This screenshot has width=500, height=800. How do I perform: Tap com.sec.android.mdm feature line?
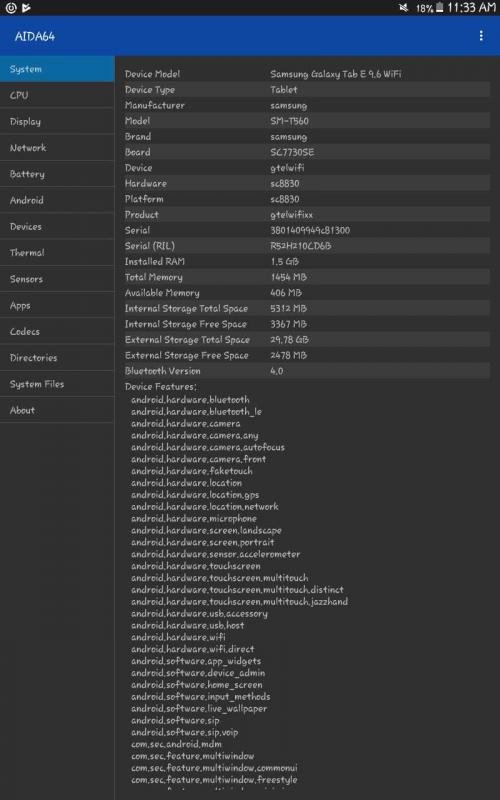[177, 744]
